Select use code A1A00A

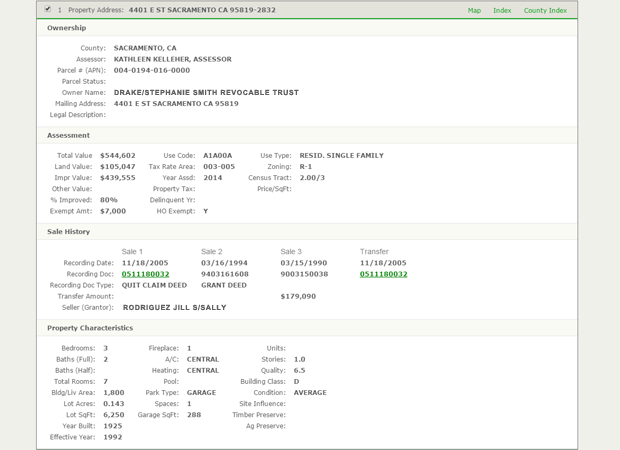click(218, 155)
